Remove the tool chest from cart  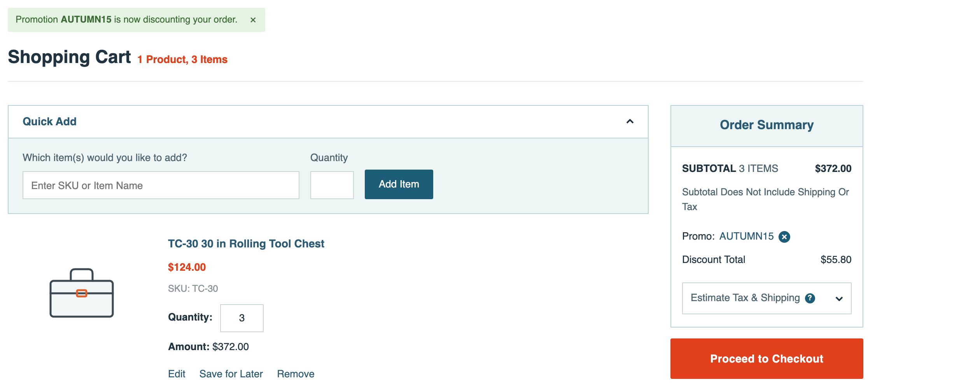pos(296,374)
